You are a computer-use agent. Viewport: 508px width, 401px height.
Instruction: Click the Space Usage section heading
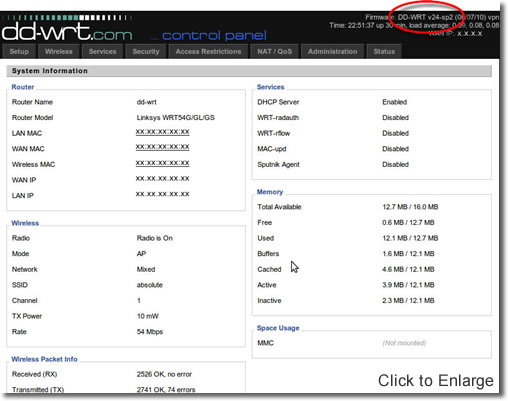tap(278, 328)
